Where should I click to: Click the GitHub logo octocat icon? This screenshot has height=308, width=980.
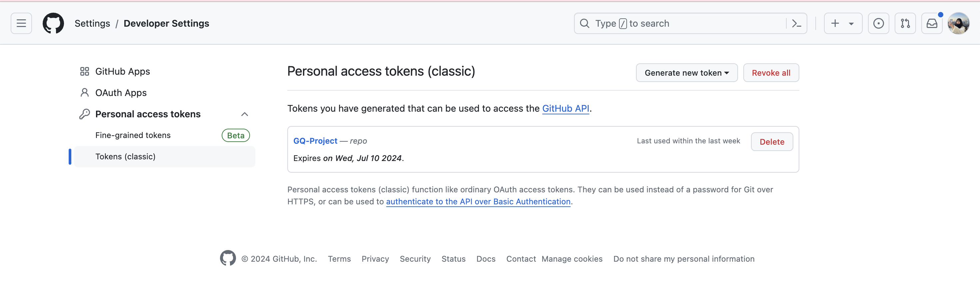tap(53, 23)
